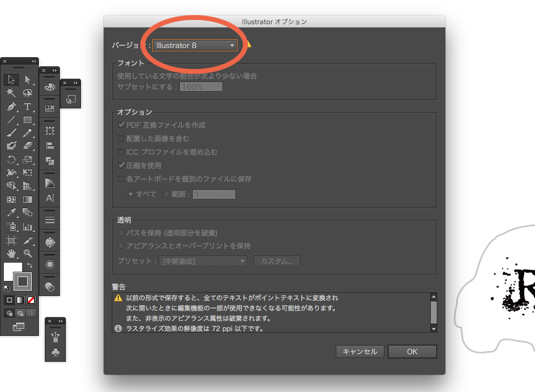535x392 pixels.
Task: Toggle the PDF 互換ファイルを作成 checkbox
Action: pyautogui.click(x=121, y=125)
